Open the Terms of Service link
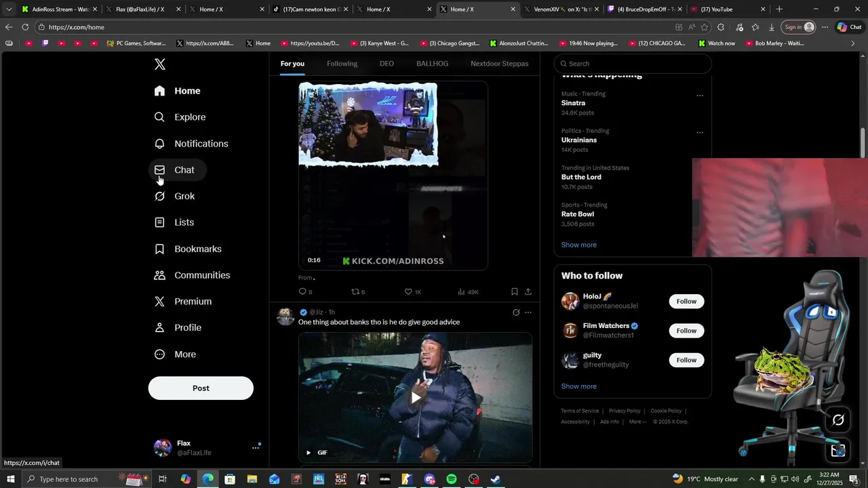Image resolution: width=868 pixels, height=488 pixels. pyautogui.click(x=580, y=411)
